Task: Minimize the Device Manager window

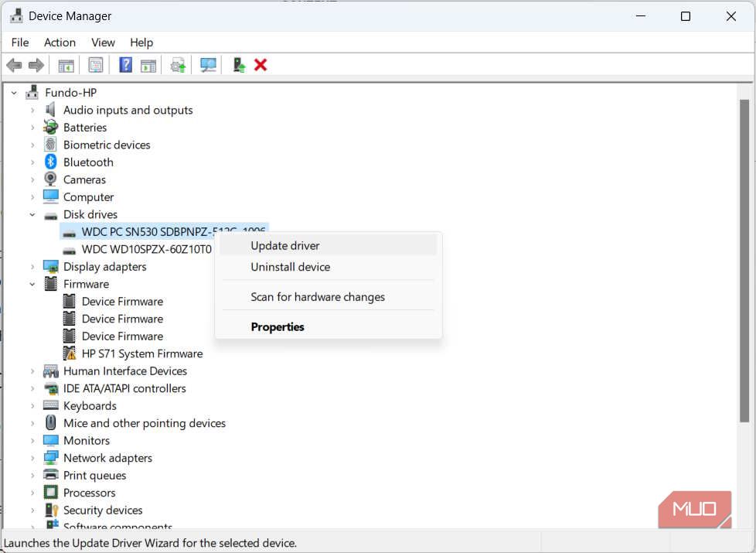Action: (x=640, y=16)
